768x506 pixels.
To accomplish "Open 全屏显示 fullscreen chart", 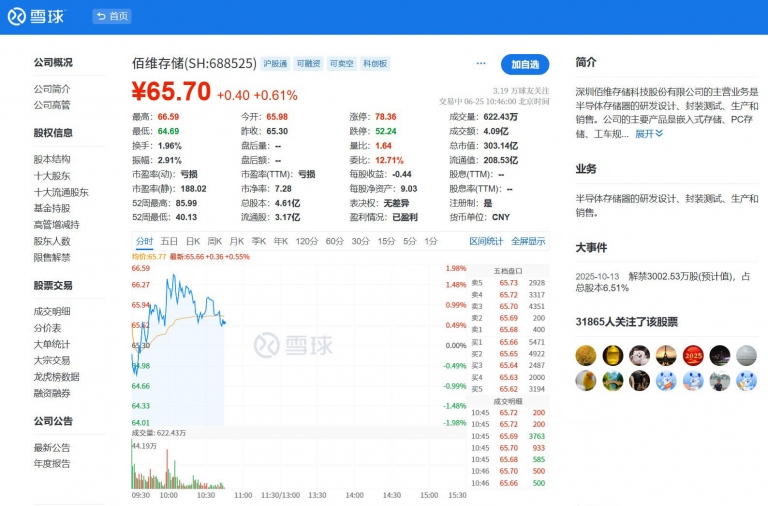I will click(528, 241).
